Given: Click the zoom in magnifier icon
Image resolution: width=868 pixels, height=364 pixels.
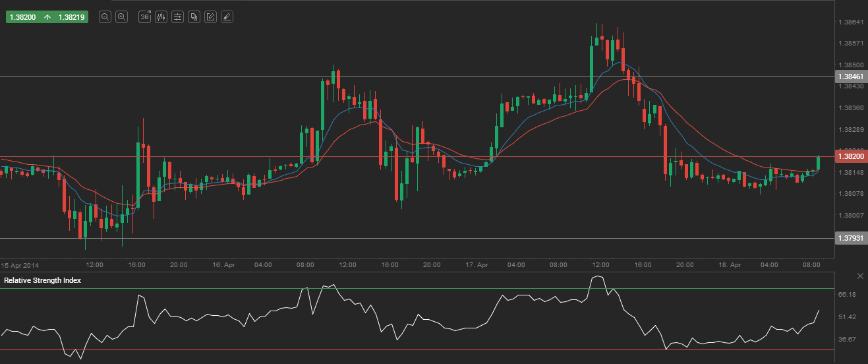Looking at the screenshot, I should click(x=121, y=17).
